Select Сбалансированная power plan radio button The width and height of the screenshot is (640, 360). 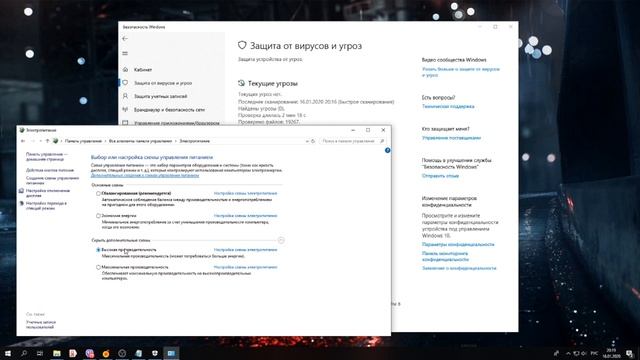(x=98, y=193)
